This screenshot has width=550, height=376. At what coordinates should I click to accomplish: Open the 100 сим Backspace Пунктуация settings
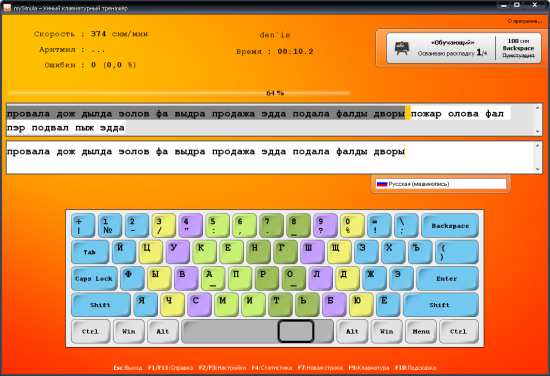(x=518, y=48)
